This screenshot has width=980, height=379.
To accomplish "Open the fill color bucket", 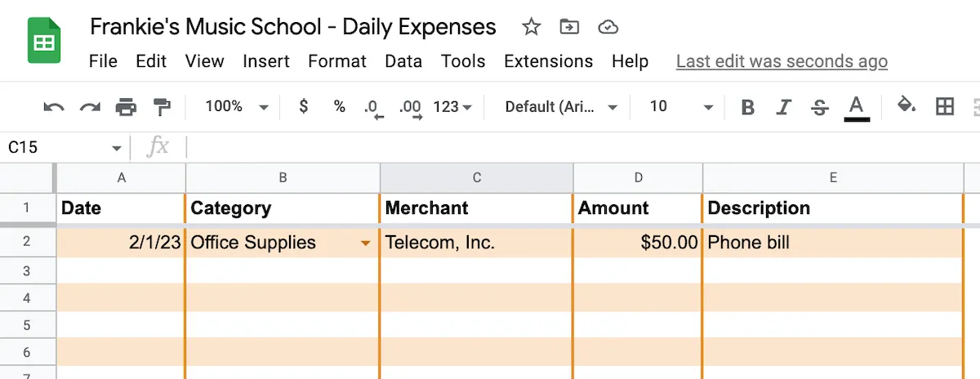I will click(x=906, y=106).
